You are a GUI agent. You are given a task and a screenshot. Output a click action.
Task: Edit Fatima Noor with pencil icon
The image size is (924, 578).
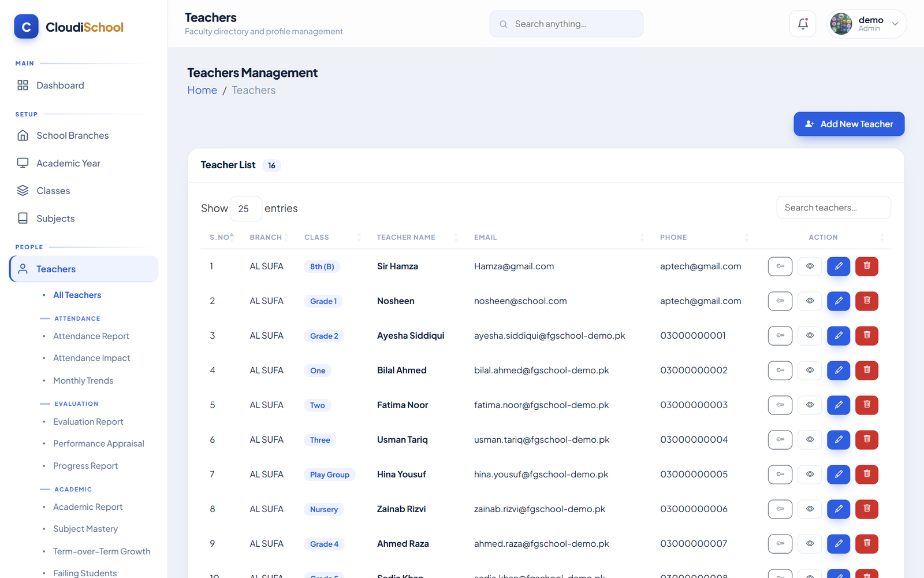(x=839, y=405)
